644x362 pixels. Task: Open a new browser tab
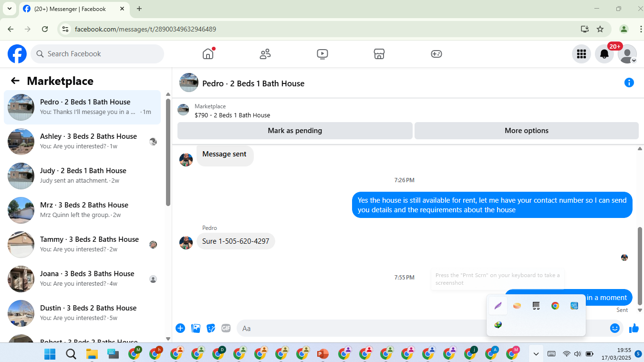139,9
